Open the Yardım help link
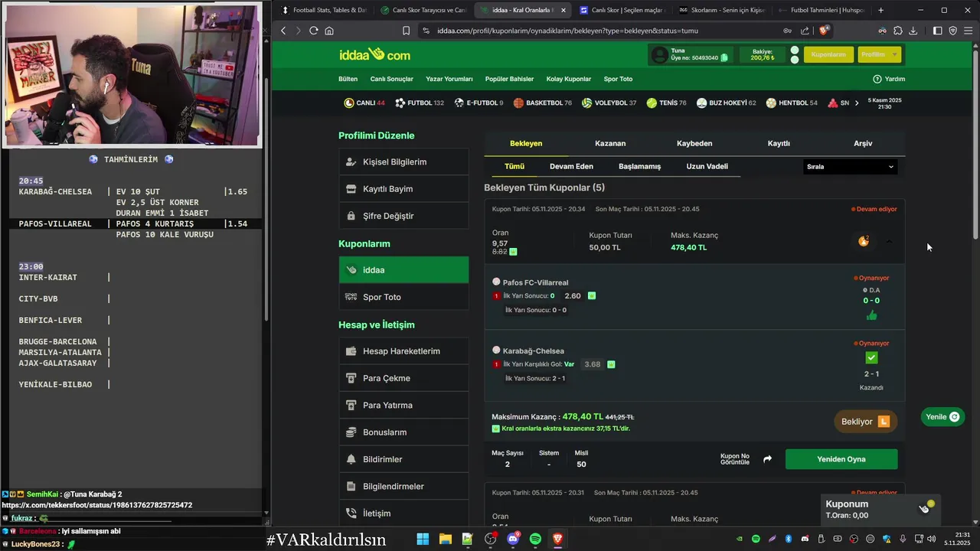The height and width of the screenshot is (551, 980). tap(889, 79)
